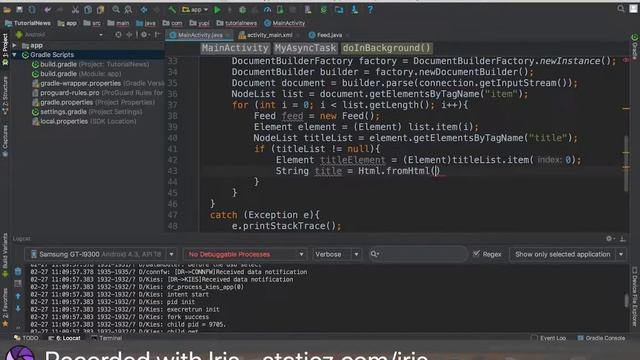Toggle the 2: Favorites tool window
640x360 pixels.
tap(5, 307)
